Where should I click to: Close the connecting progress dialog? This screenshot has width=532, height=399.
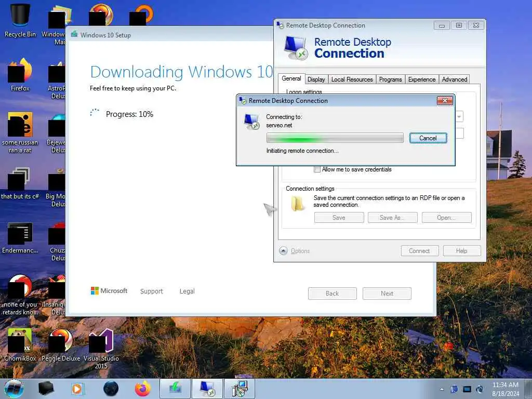point(445,100)
